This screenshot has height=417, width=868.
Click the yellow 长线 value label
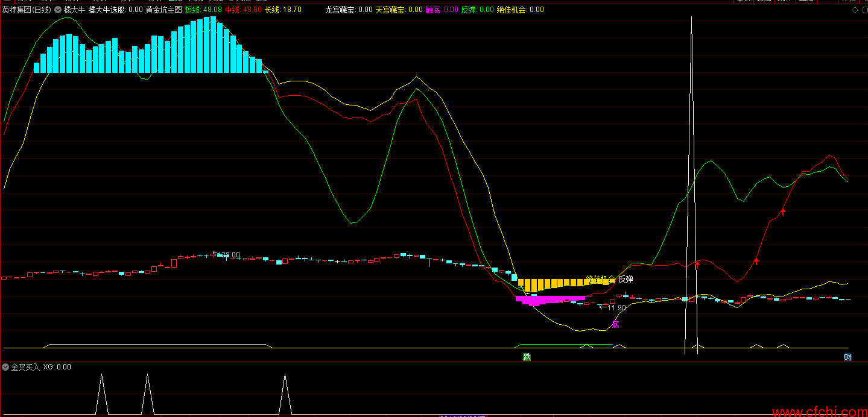tap(283, 10)
